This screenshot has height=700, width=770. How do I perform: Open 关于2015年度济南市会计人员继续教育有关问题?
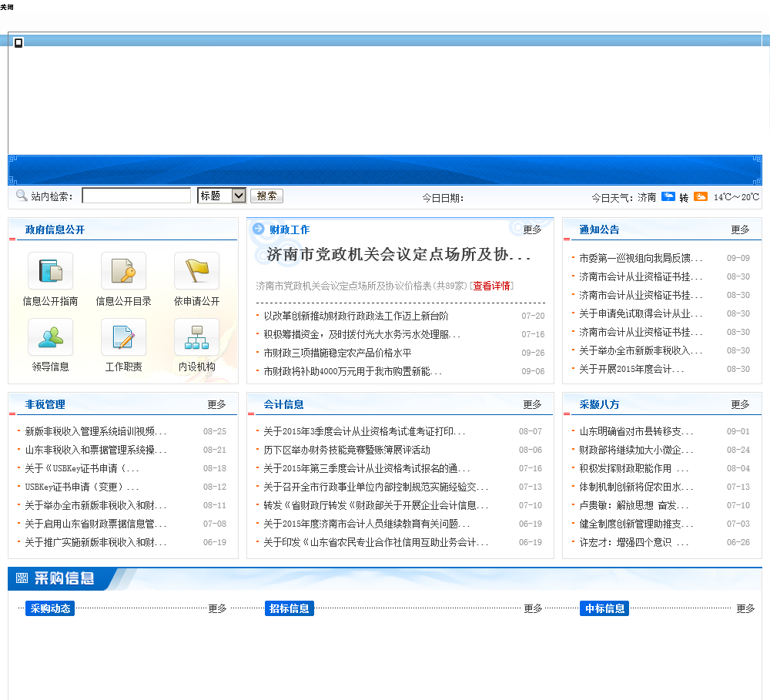pyautogui.click(x=367, y=524)
